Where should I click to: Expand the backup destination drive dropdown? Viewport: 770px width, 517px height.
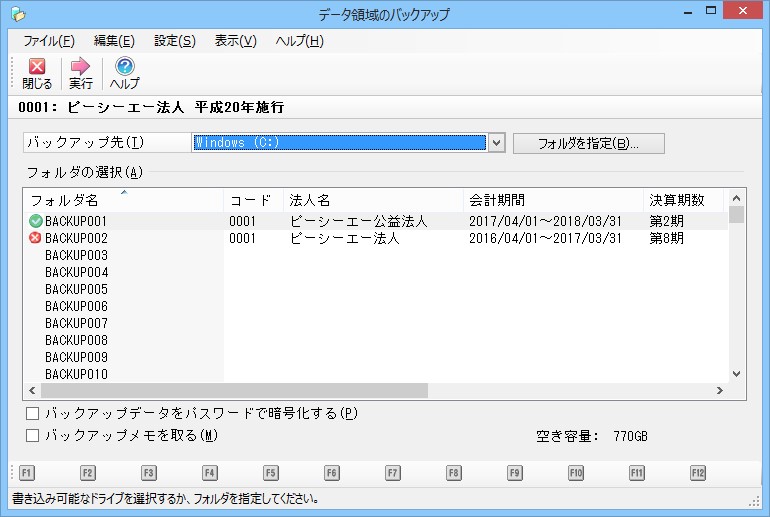pos(496,143)
